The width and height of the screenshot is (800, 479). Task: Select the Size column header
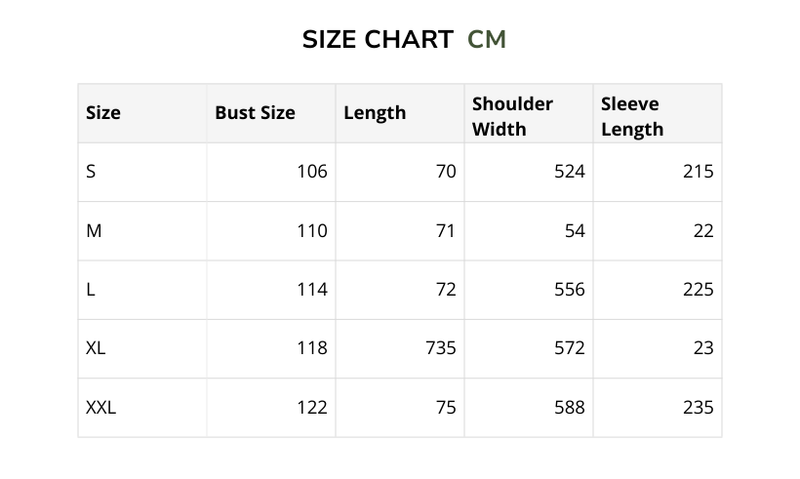(103, 113)
